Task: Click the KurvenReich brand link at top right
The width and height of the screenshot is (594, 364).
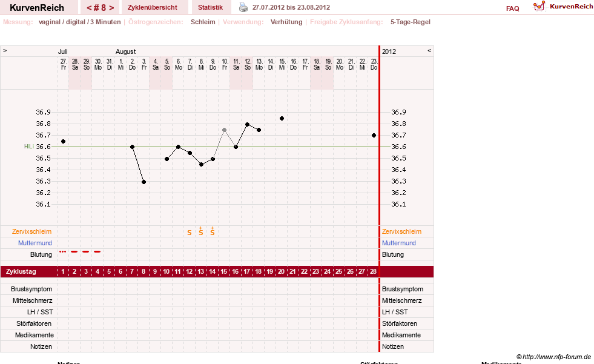Action: (571, 7)
